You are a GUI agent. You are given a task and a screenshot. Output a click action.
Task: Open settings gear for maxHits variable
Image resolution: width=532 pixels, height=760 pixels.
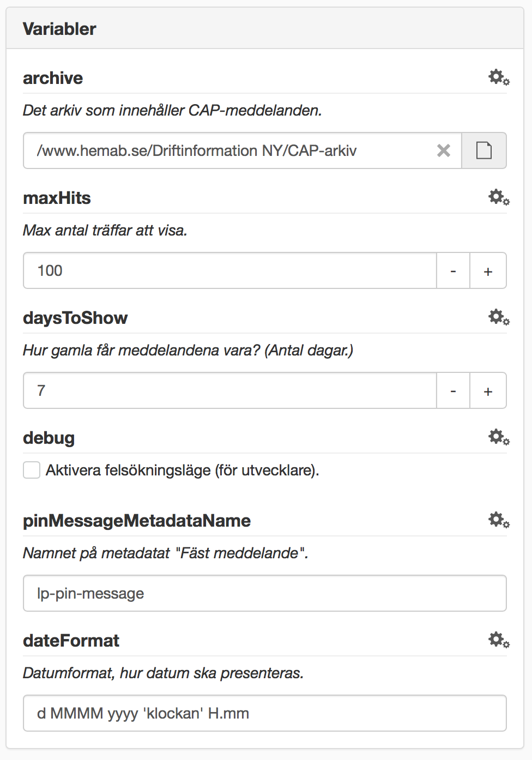[x=498, y=197]
